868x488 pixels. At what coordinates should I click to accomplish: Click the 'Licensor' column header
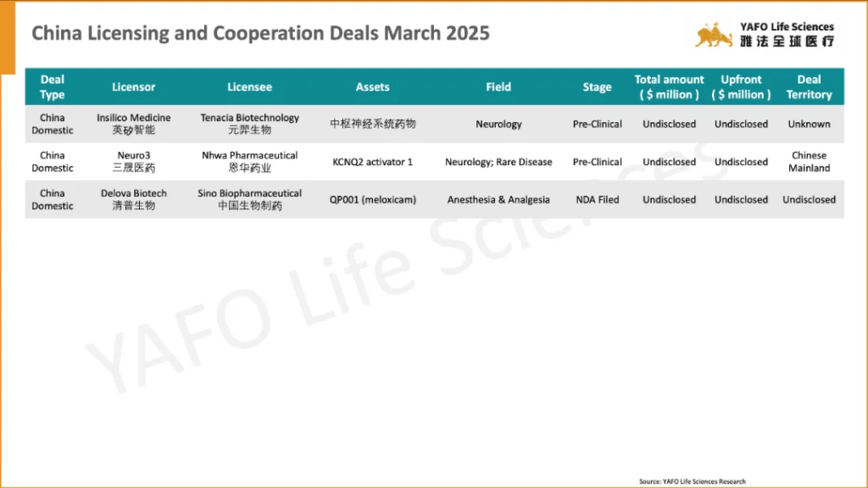pos(134,87)
